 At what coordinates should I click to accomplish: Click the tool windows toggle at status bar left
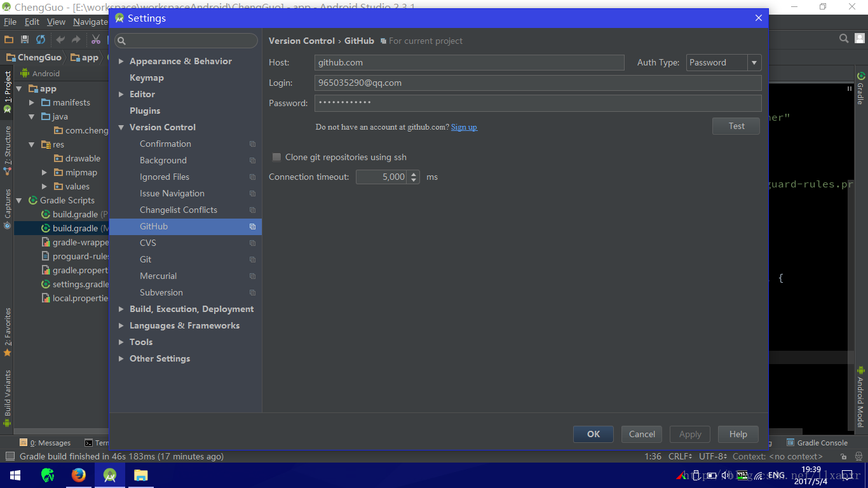(x=10, y=456)
